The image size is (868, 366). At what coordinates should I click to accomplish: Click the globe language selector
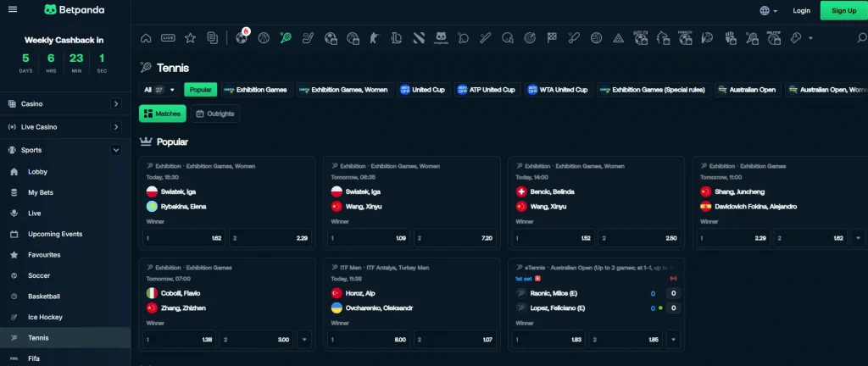click(765, 11)
